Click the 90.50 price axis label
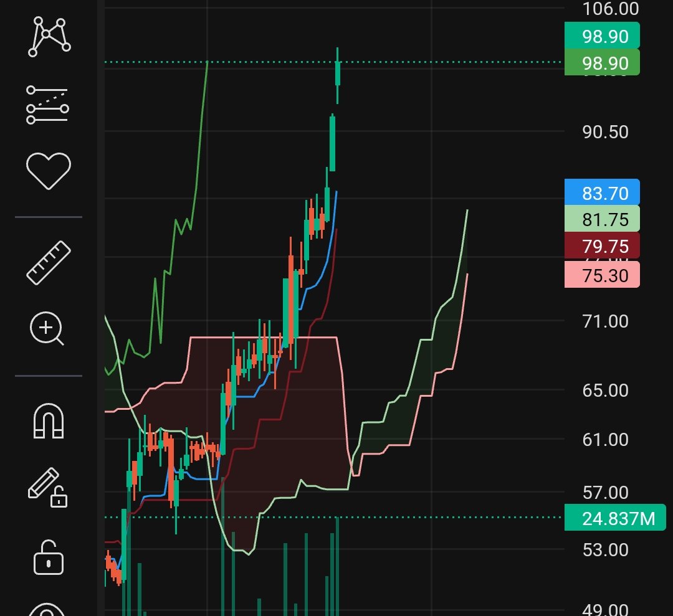Viewport: 673px width, 616px height. coord(605,131)
